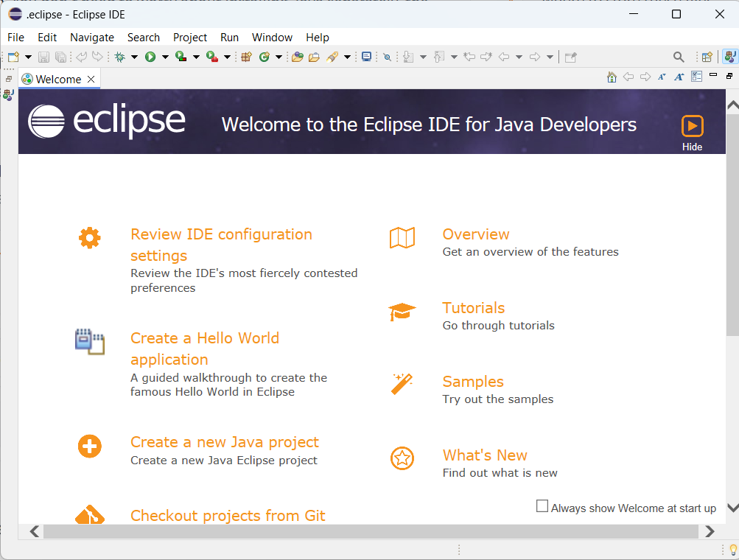Click the Open Perspective icon
Viewport: 739px width, 560px height.
[x=707, y=57]
